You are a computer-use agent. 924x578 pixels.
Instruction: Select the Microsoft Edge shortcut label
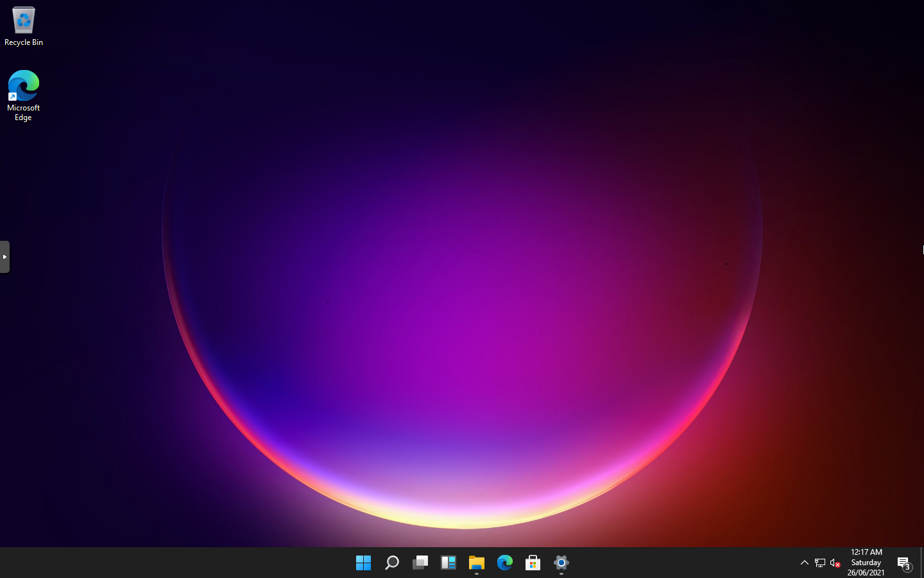click(23, 112)
